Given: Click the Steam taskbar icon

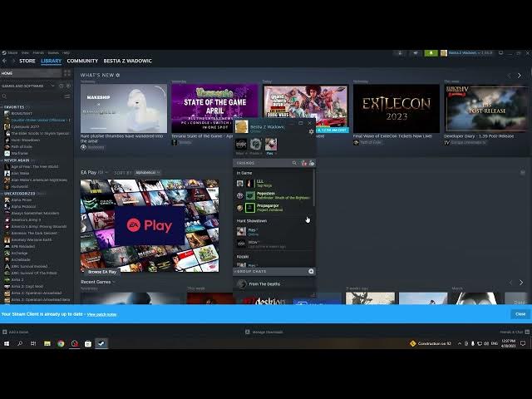Looking at the screenshot, I should 101,343.
